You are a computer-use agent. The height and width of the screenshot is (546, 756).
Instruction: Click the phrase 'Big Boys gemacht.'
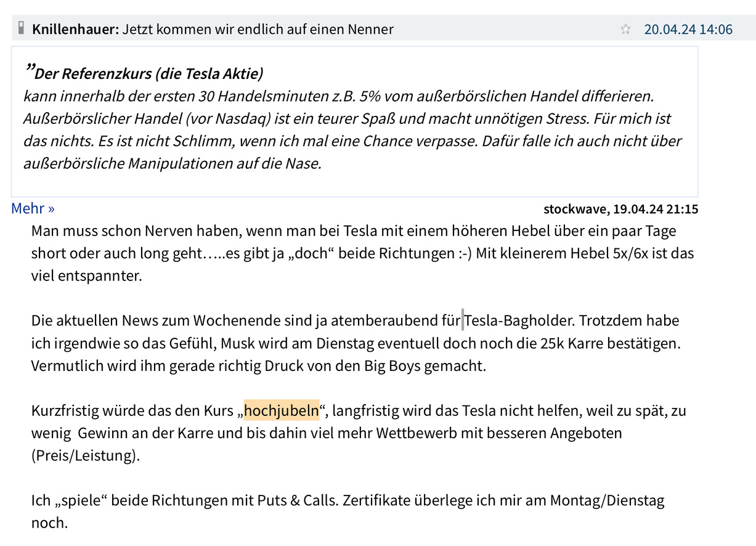click(425, 365)
